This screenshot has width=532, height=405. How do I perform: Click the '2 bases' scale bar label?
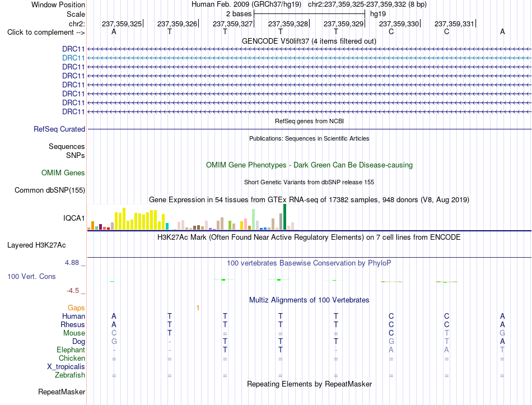coord(239,14)
